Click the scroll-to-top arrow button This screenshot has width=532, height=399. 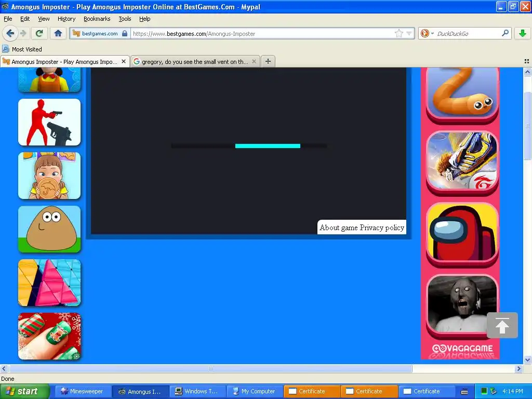[502, 325]
